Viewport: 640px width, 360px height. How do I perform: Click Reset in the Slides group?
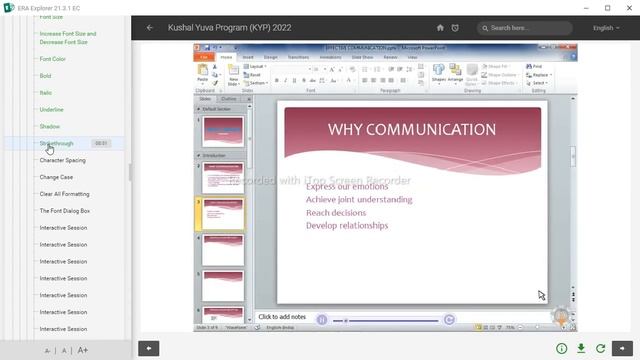252,75
